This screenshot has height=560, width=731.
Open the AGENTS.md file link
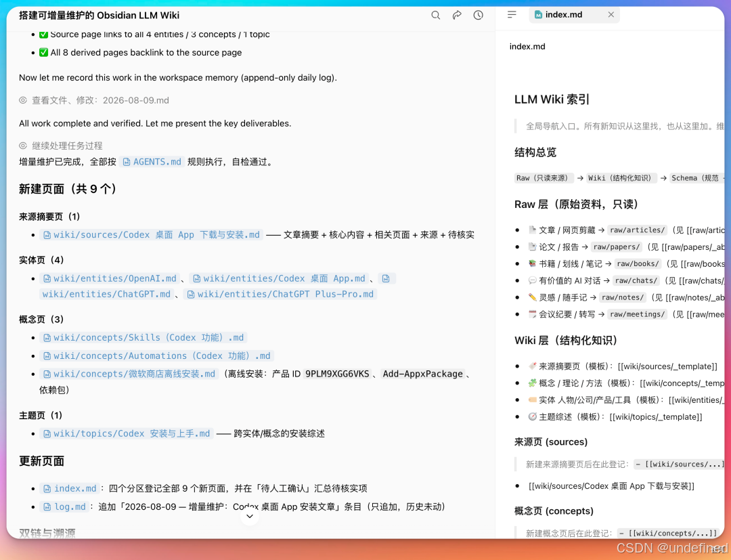[x=152, y=162]
